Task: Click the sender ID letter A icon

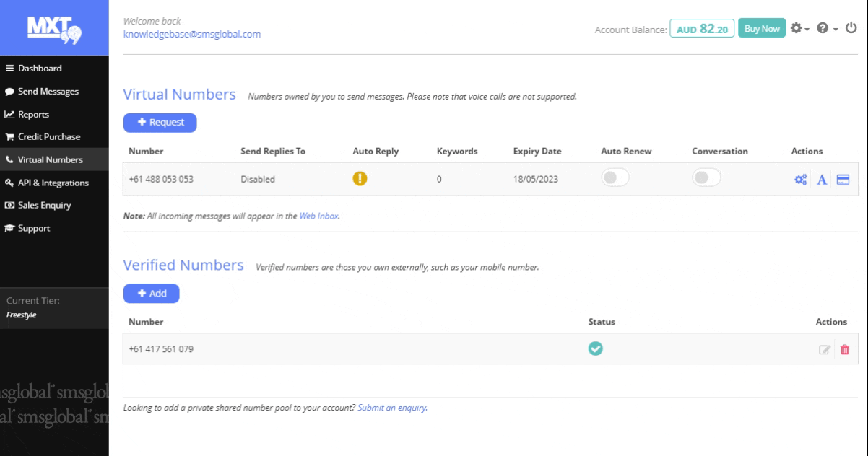Action: pos(822,180)
